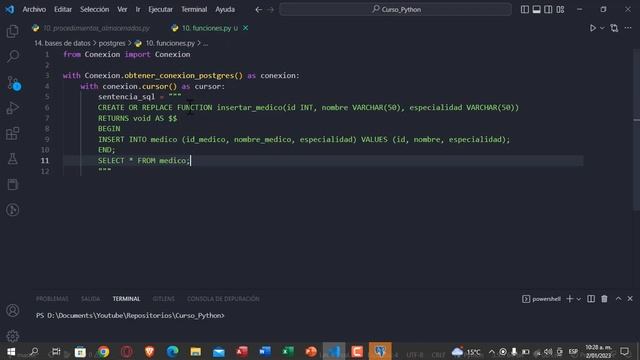Open the Manage gear icon
Image resolution: width=640 pixels, height=360 pixels.
coord(13,336)
